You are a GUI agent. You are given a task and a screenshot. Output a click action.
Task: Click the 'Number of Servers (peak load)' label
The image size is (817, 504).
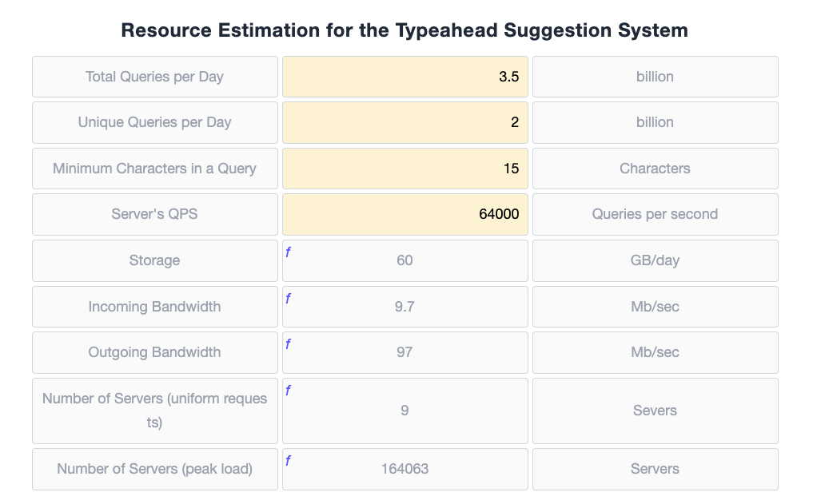155,469
